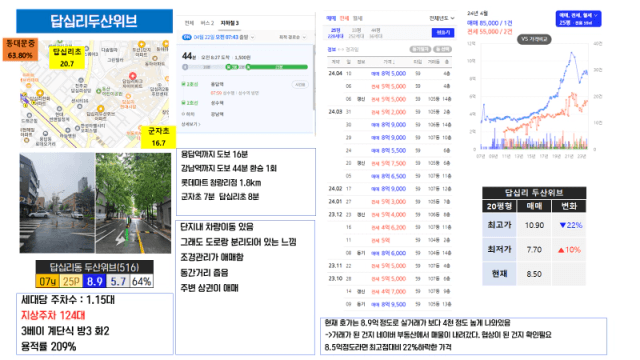Click the 매매 85,000 / 1건 chart summary
The image size is (640, 360).
pyautogui.click(x=490, y=23)
